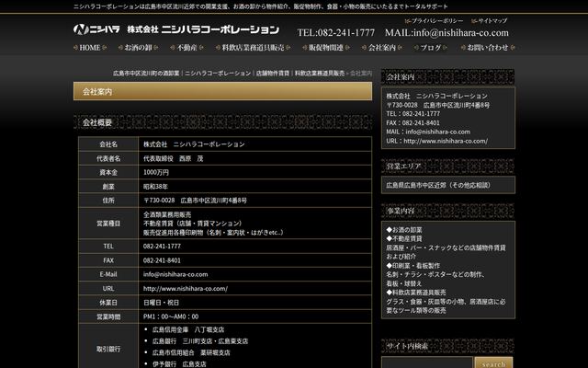The width and height of the screenshot is (588, 368).
Task: Open the ブログ menu item
Action: coord(431,48)
